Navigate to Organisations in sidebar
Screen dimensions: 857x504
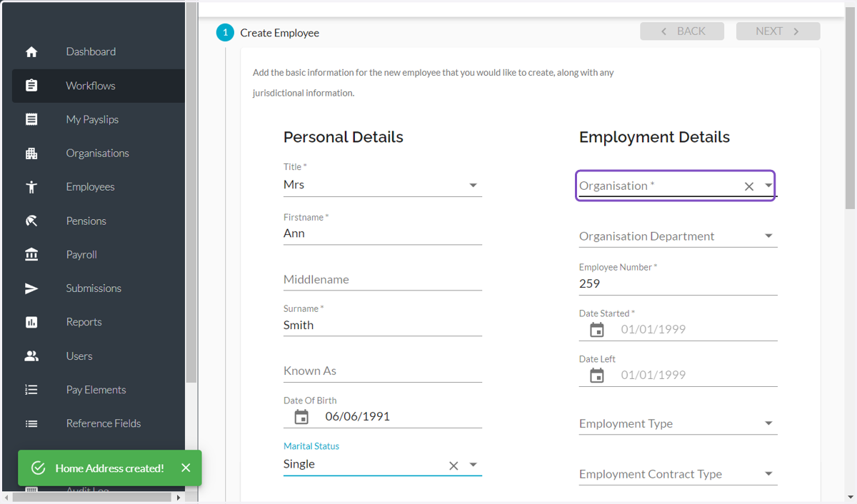(98, 153)
